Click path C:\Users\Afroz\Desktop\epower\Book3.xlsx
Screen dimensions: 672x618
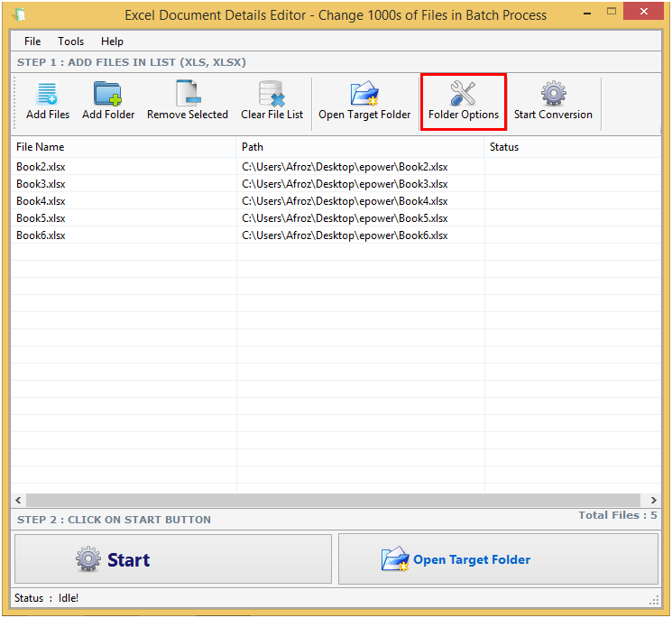point(345,184)
